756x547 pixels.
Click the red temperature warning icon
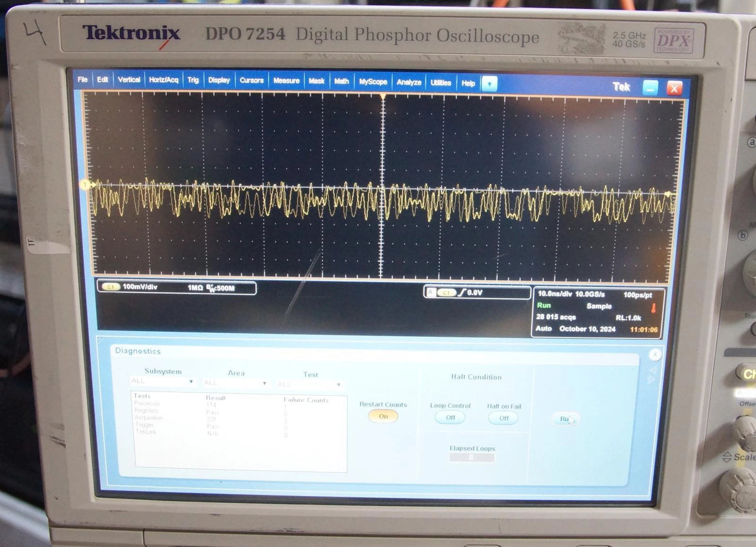pos(653,308)
